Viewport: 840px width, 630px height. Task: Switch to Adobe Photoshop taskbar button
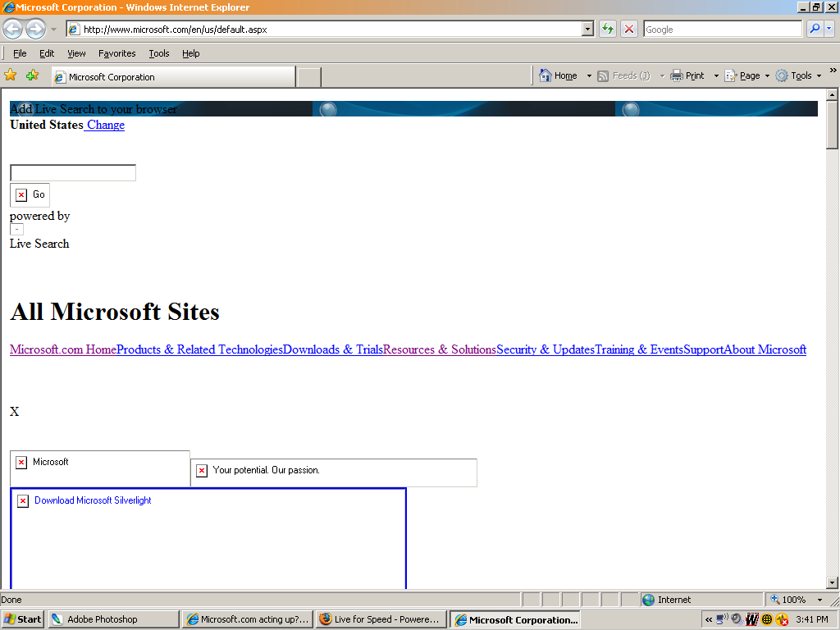[x=113, y=619]
